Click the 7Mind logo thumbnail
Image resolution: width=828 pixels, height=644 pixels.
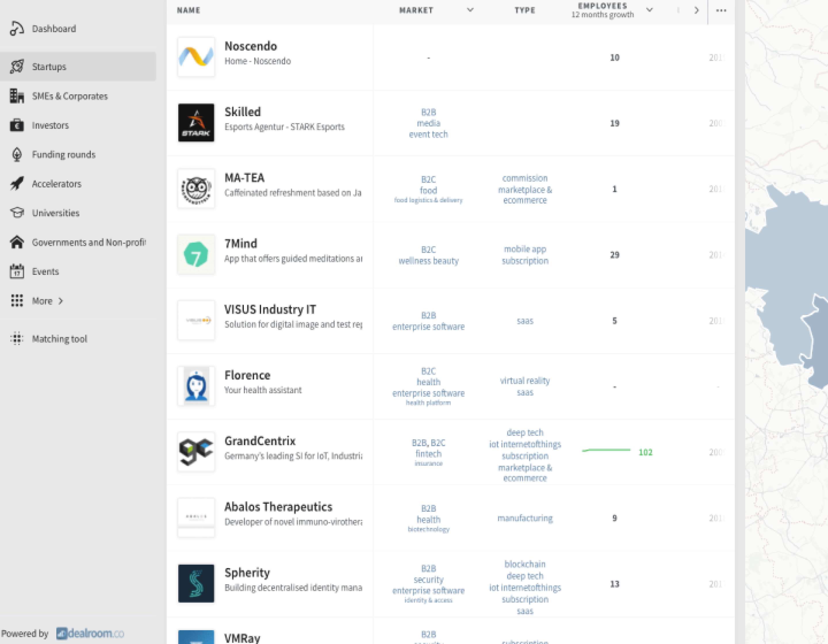click(196, 254)
